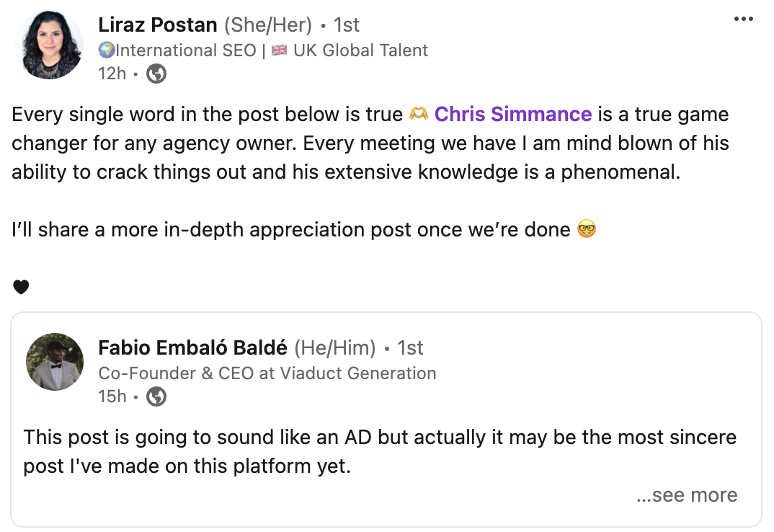Click the globe emoji before International SEO
774x532 pixels.
[x=106, y=50]
